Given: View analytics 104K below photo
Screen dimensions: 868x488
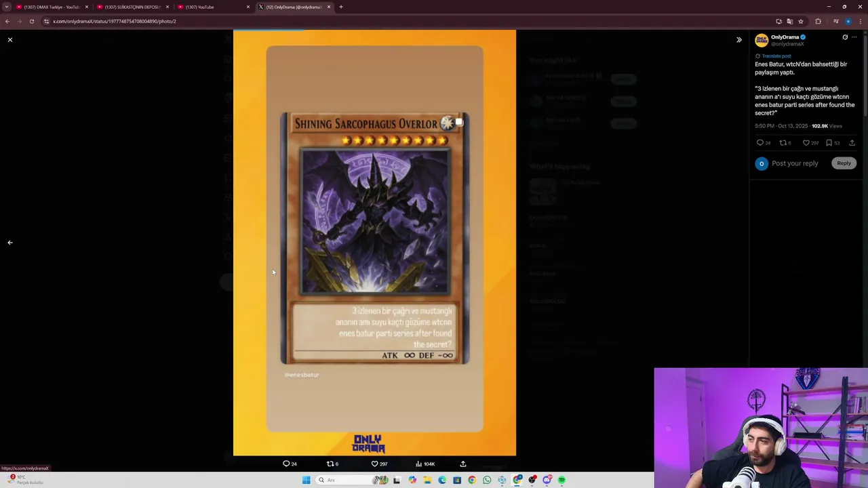Looking at the screenshot, I should click(425, 464).
